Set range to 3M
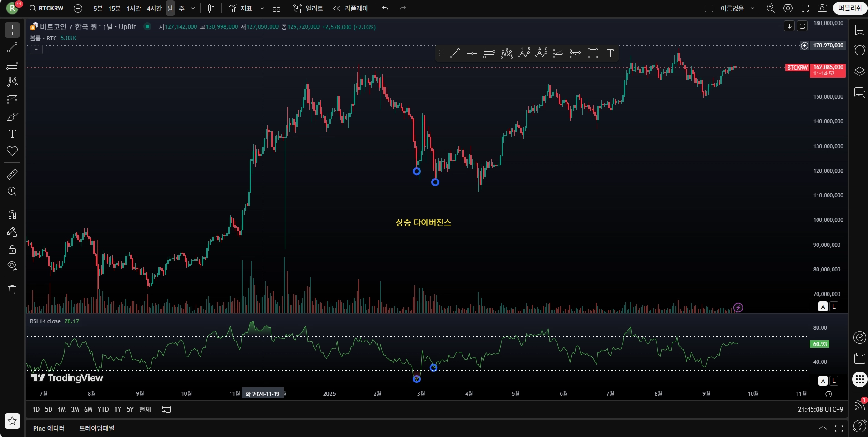 pos(75,409)
